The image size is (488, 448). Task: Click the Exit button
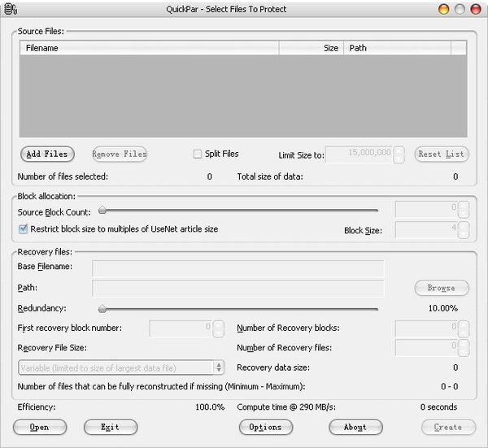(111, 427)
